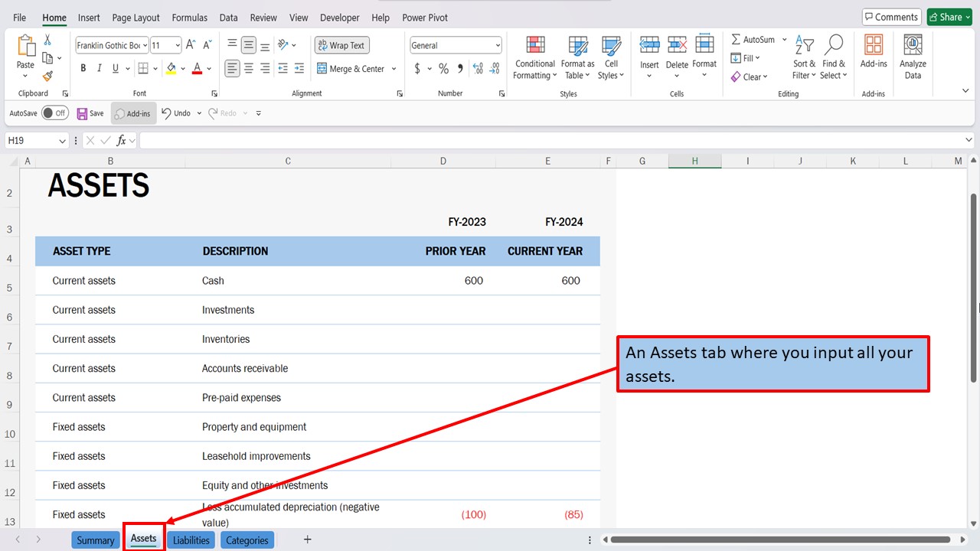
Task: Click the Paste clipboard icon
Action: (x=26, y=46)
